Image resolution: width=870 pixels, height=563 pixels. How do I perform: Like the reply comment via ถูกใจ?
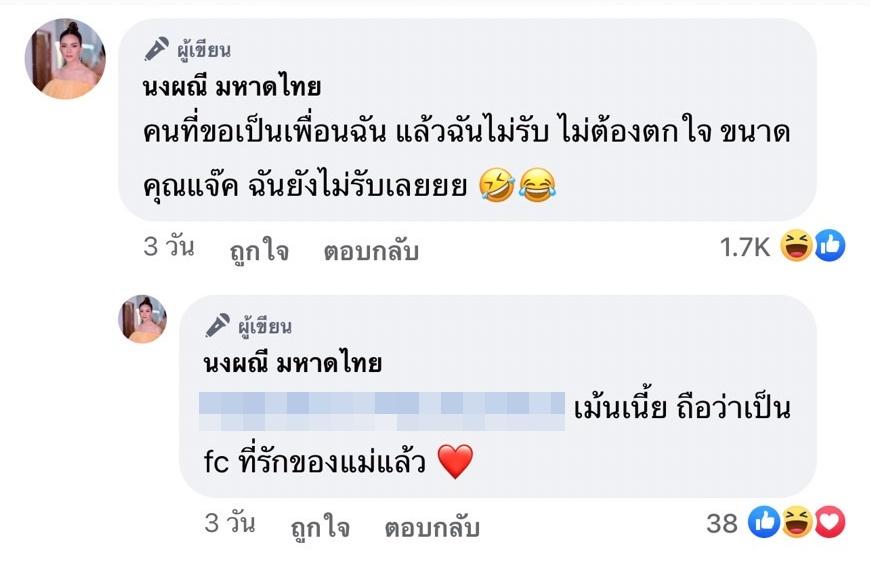coord(321,526)
